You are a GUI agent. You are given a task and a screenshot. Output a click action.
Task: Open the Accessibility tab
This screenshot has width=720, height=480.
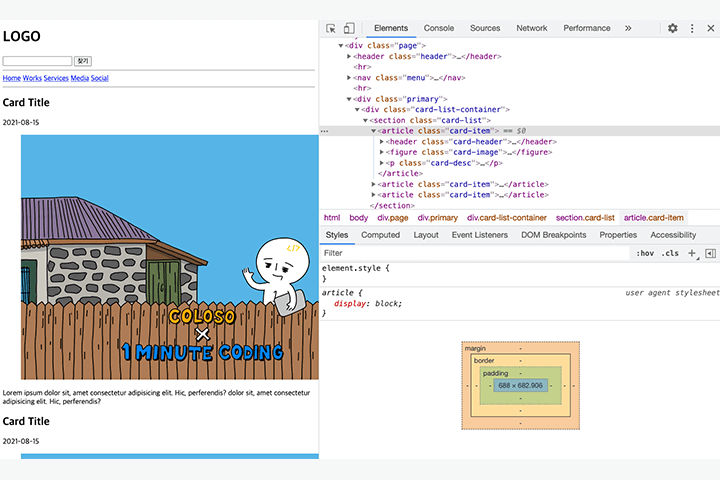[673, 235]
